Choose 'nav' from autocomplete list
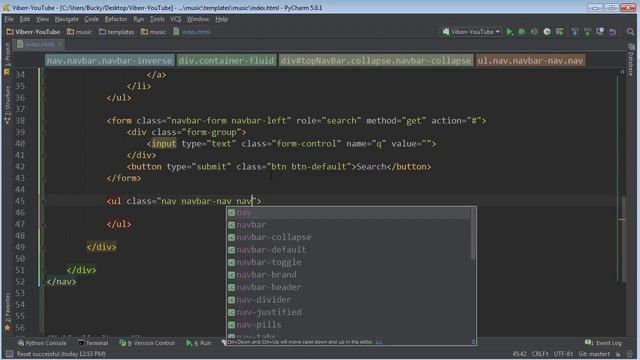 pyautogui.click(x=349, y=212)
